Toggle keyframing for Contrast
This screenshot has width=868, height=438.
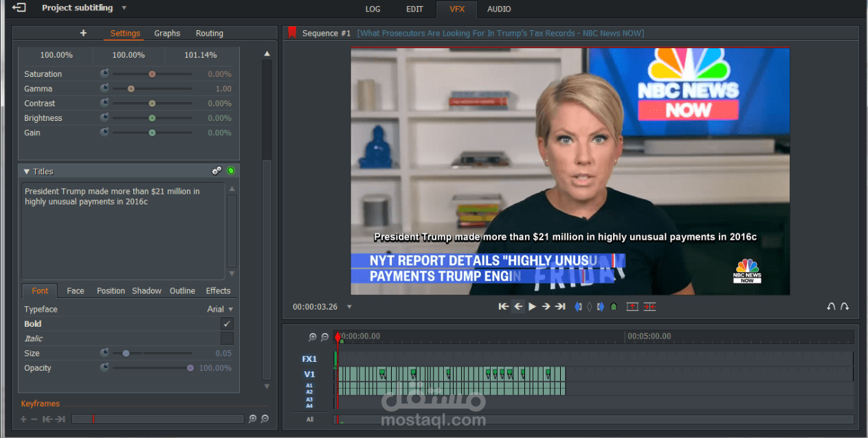click(104, 103)
